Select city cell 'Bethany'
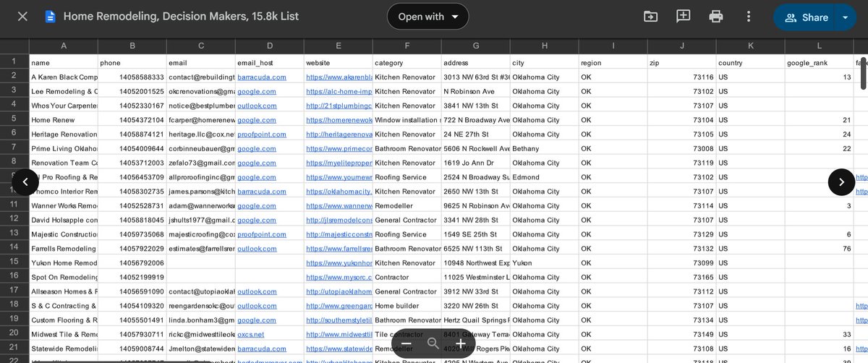Viewport: 868px width, 363px height. (544, 148)
